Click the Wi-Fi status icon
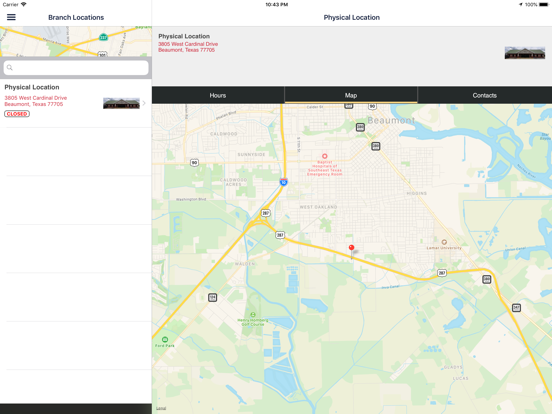The width and height of the screenshot is (552, 414). tap(24, 5)
